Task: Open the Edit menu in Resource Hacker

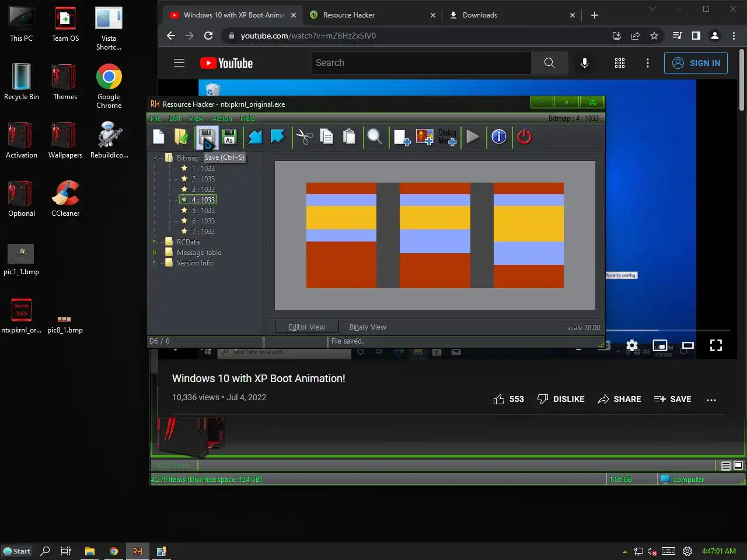Action: (x=175, y=118)
